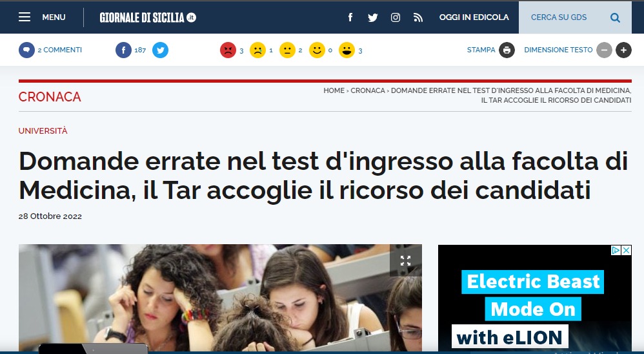Expand the article photo to fullscreen
Viewport: 644px width, 354px height.
[405, 261]
